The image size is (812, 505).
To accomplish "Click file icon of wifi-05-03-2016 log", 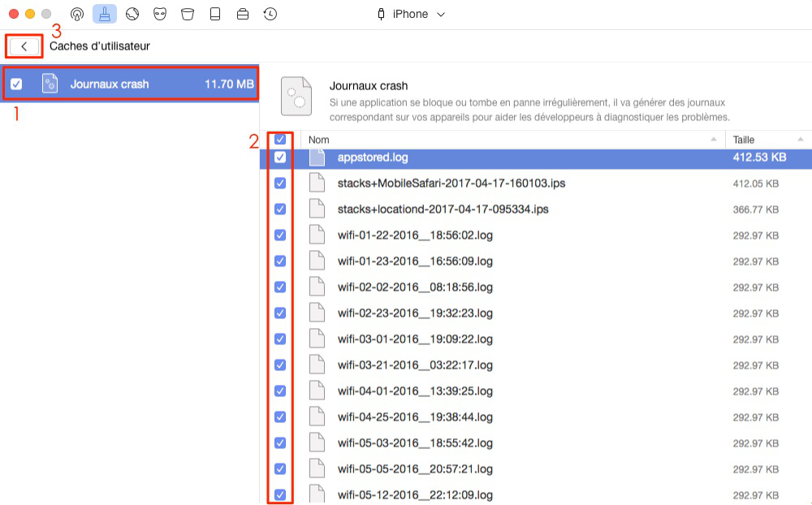I will (317, 442).
